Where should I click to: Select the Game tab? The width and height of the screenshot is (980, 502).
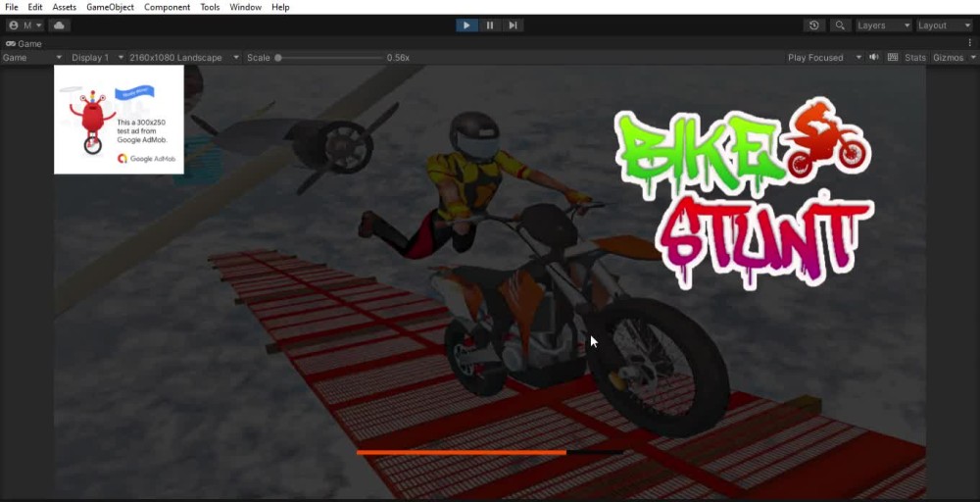[24, 43]
